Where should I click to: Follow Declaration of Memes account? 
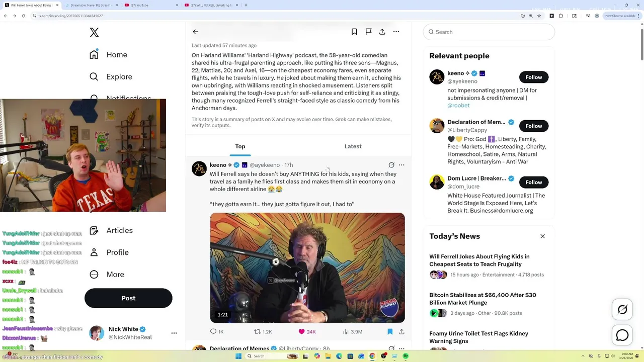point(534,126)
